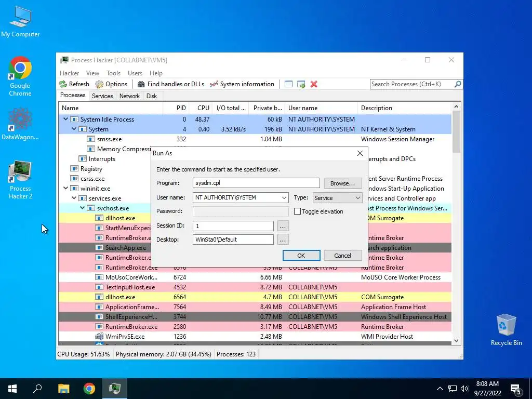Select the TextInputHost.exe row
The width and height of the screenshot is (532, 399).
pyautogui.click(x=255, y=287)
